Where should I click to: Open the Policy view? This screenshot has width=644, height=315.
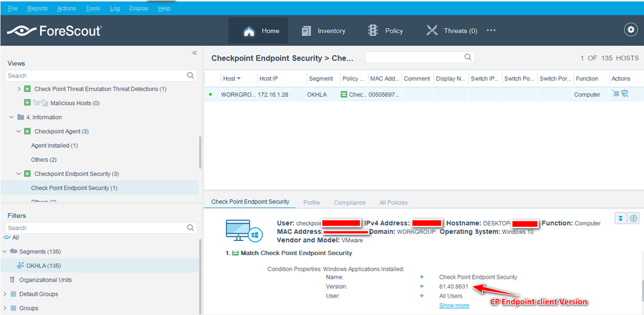pyautogui.click(x=385, y=31)
